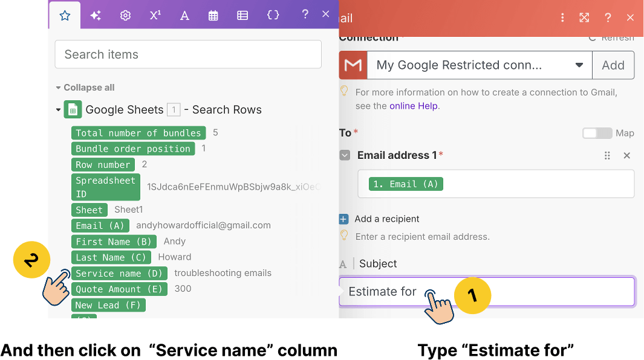The width and height of the screenshot is (644, 360).
Task: Click the Google Sheets module icon
Action: pyautogui.click(x=73, y=109)
